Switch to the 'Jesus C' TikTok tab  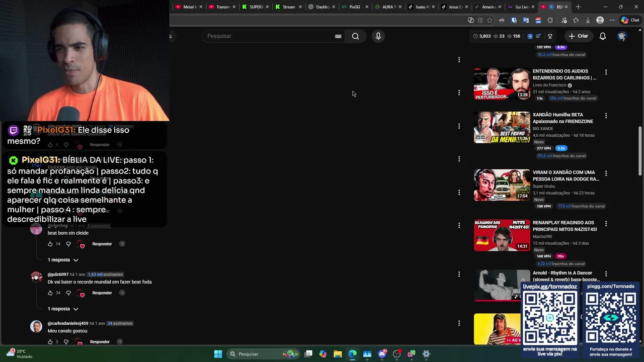(454, 7)
